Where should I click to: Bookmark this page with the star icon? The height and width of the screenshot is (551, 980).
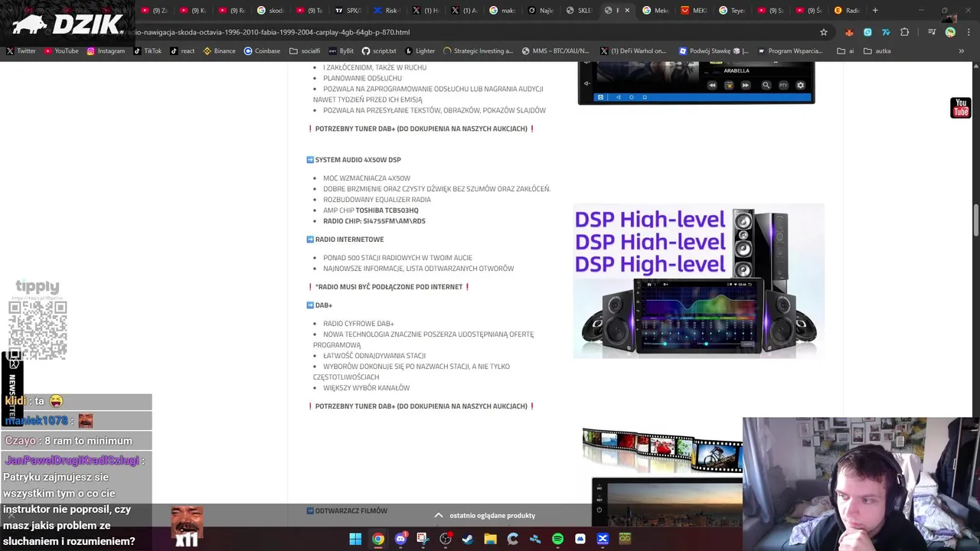pos(824,32)
